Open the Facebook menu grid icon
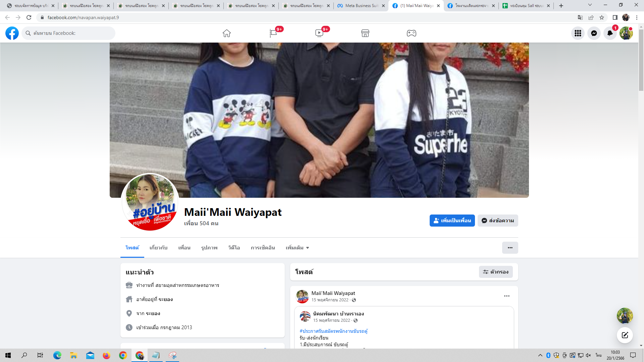Screen dimensions: 644x362 pos(578,33)
